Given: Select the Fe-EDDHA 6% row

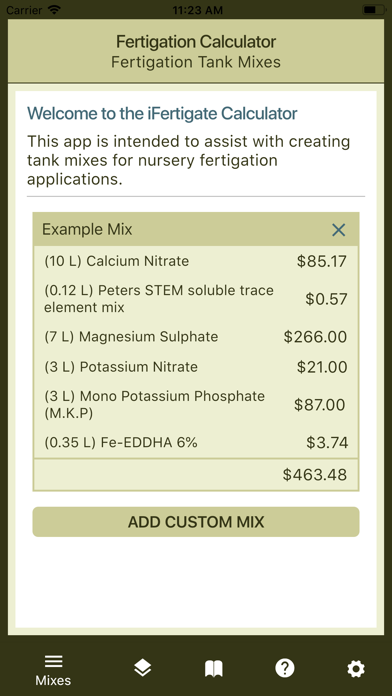Looking at the screenshot, I should tap(196, 443).
